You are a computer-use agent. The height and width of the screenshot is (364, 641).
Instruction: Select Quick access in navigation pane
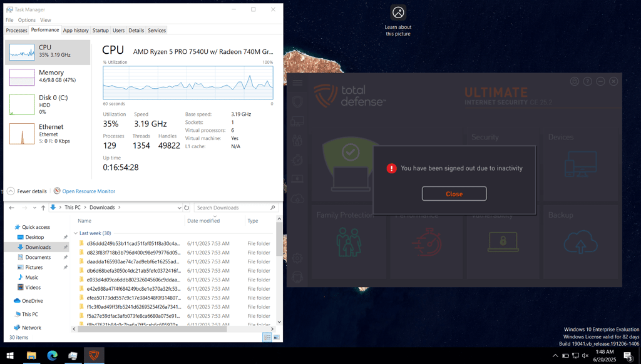[36, 227]
